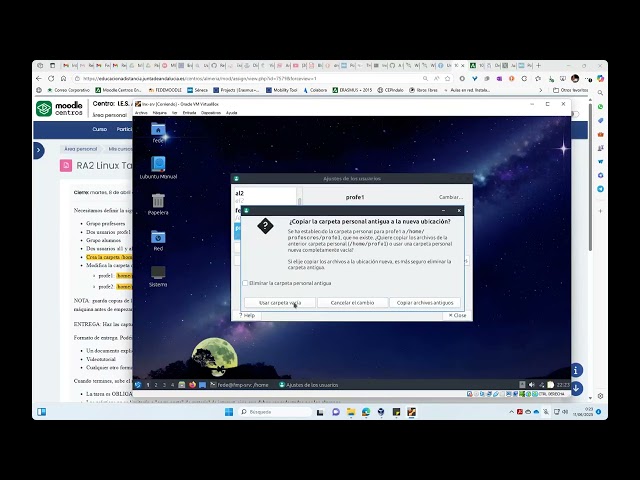
Task: Open a new browser tab with plus
Action: pyautogui.click(x=538, y=65)
